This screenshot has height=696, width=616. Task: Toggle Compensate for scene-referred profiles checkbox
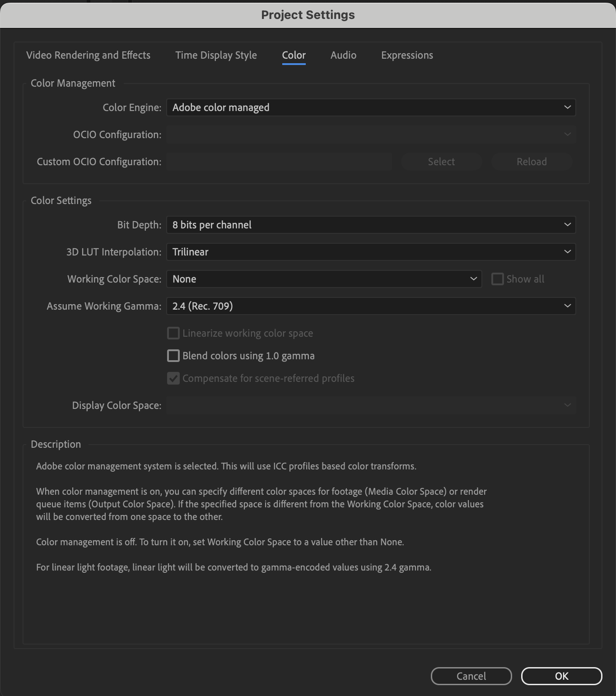[x=173, y=378]
